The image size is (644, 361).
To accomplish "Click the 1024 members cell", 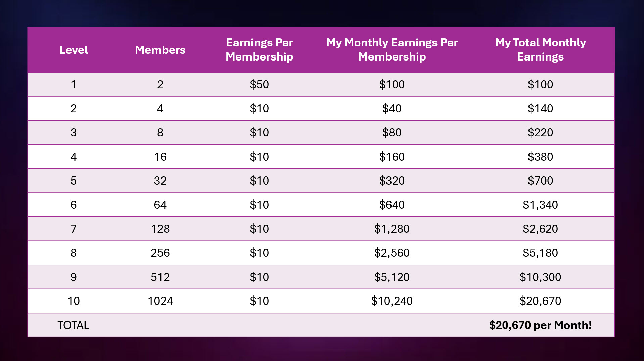I will tap(160, 301).
